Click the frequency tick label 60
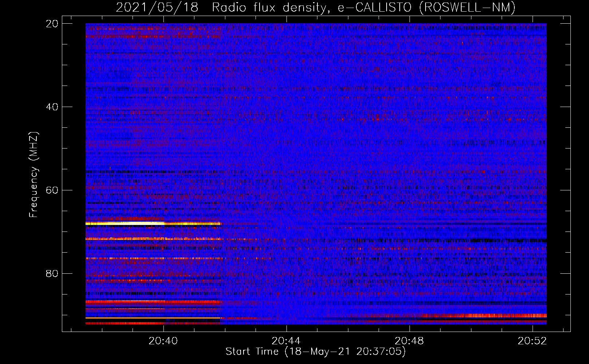589x364 pixels. pyautogui.click(x=52, y=190)
